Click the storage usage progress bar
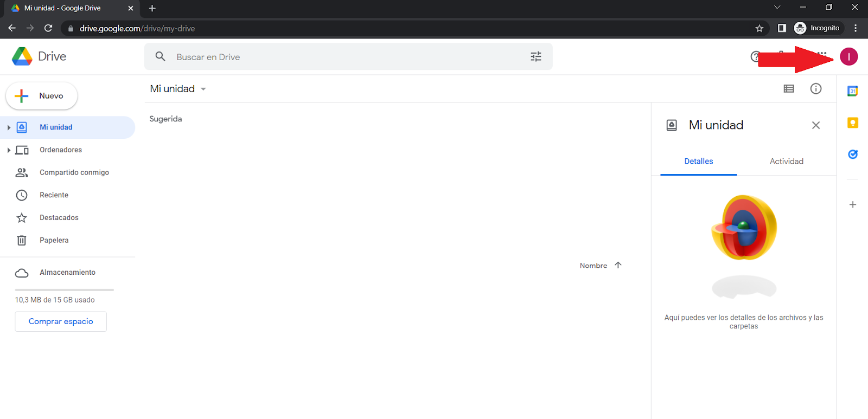Image resolution: width=868 pixels, height=419 pixels. [65, 290]
